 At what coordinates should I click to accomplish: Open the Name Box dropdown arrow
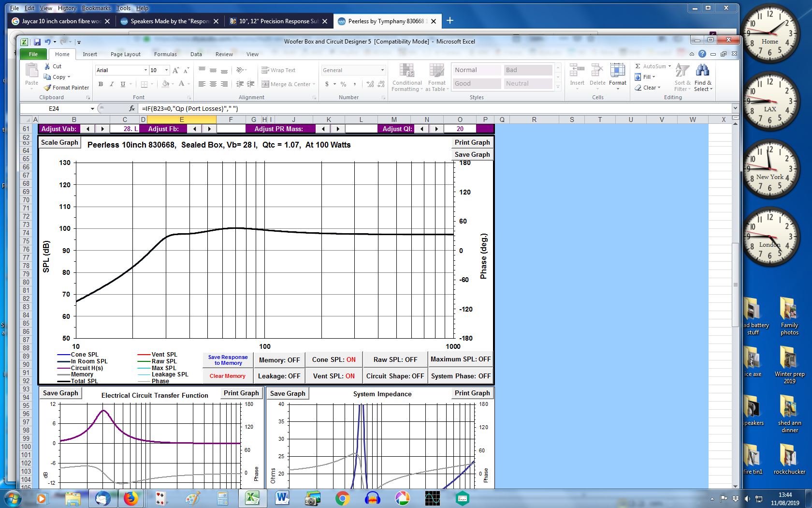pyautogui.click(x=92, y=109)
